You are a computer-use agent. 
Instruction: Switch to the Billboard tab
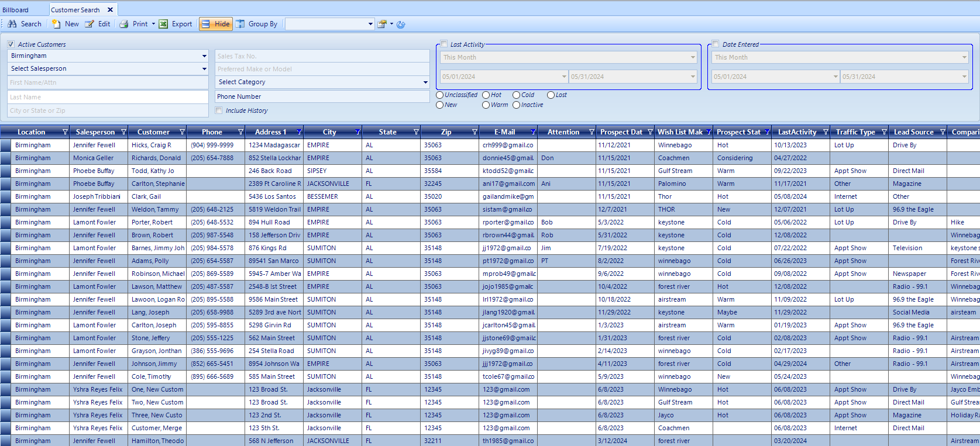pos(16,10)
